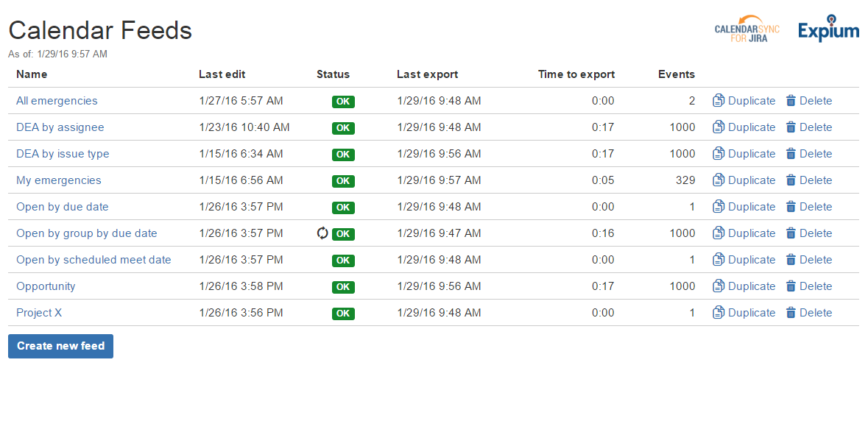Open the All emergencies feed
The image size is (868, 435).
[x=57, y=101]
